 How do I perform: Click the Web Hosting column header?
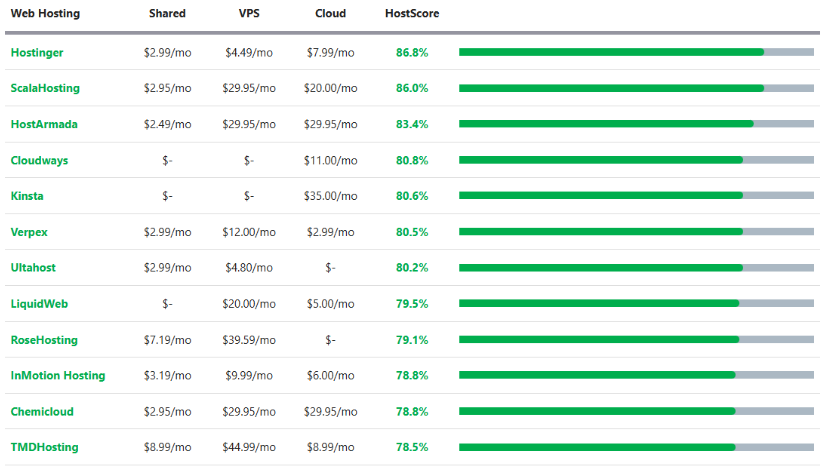click(x=45, y=14)
